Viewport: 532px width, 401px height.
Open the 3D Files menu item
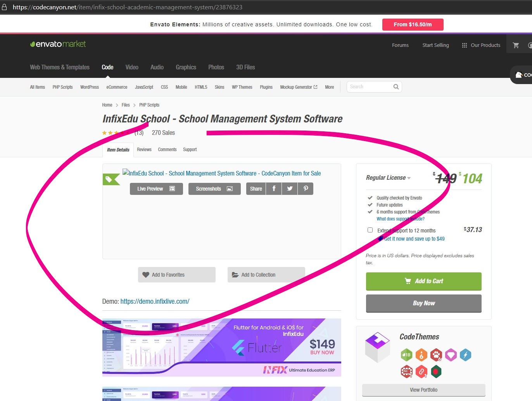tap(245, 67)
